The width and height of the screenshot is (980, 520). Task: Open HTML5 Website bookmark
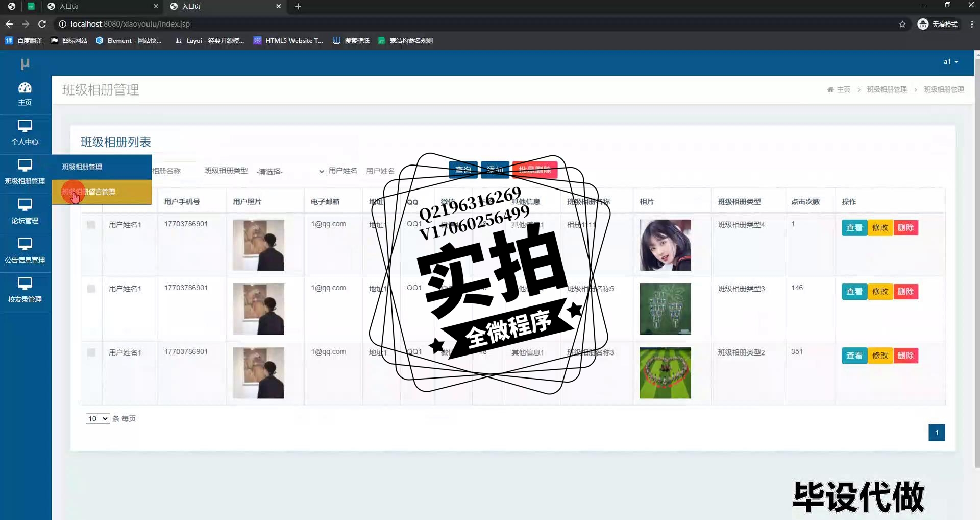tap(288, 41)
